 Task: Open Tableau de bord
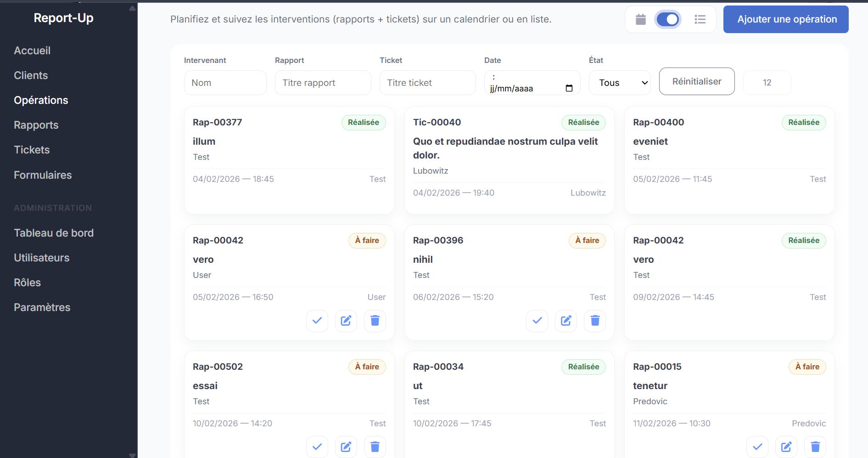point(54,233)
